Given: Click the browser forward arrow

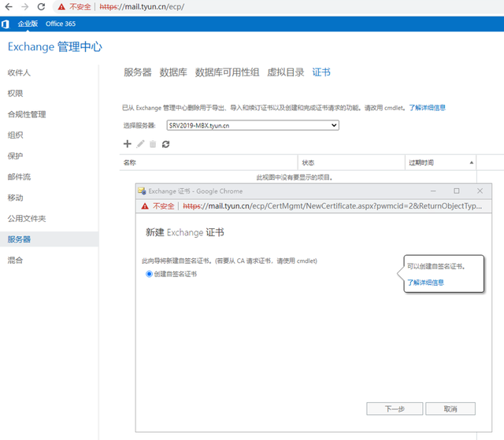Looking at the screenshot, I should pos(24,7).
